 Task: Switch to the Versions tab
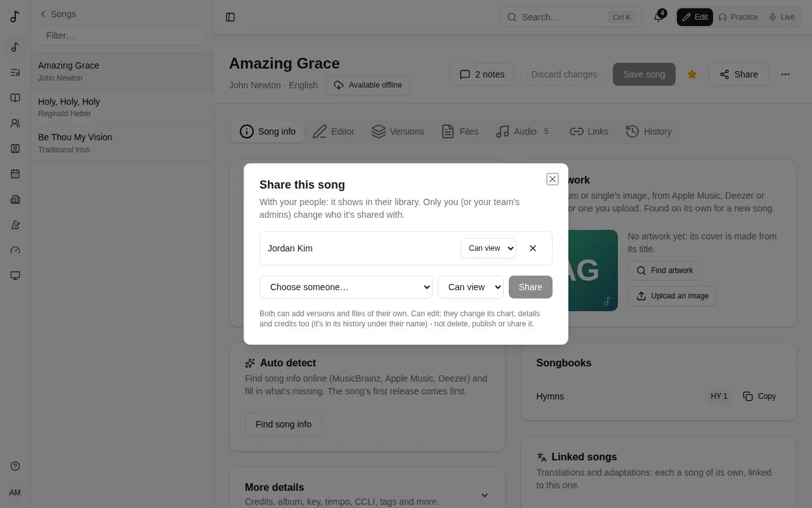click(x=398, y=131)
